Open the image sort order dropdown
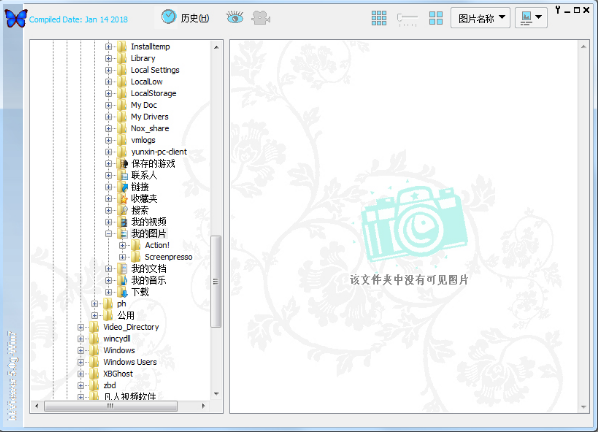The height and width of the screenshot is (434, 599). tap(531, 18)
